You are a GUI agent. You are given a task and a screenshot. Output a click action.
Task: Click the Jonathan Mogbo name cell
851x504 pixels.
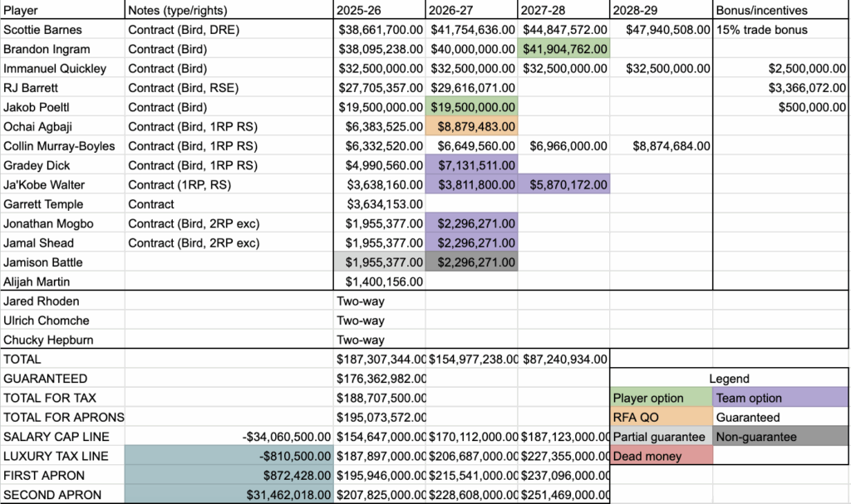pyautogui.click(x=62, y=223)
